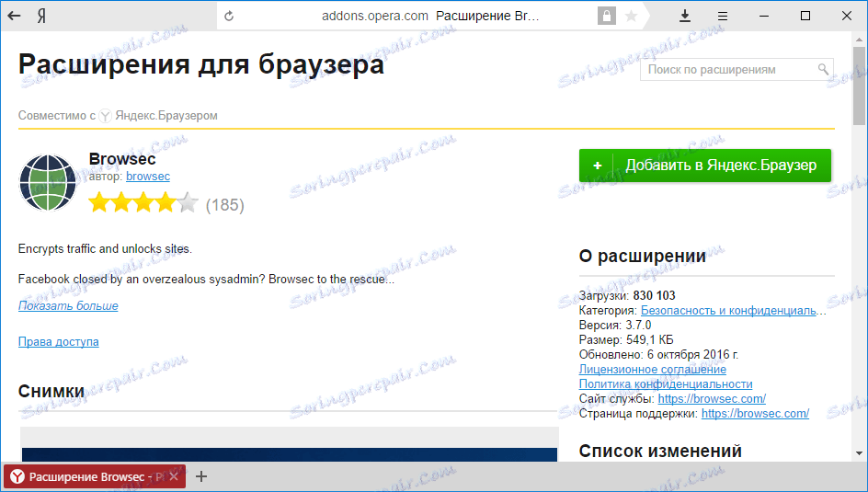Click the padlock security icon
The image size is (868, 492).
(x=607, y=16)
